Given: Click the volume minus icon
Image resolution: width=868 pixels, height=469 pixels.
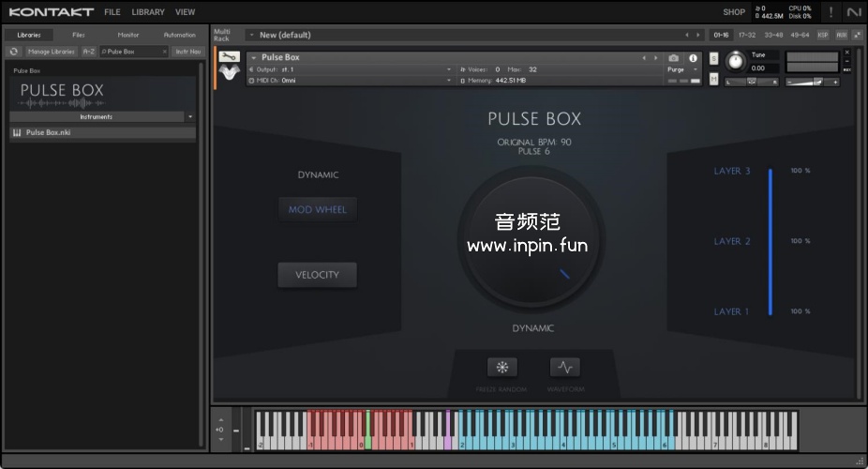Looking at the screenshot, I should (790, 82).
